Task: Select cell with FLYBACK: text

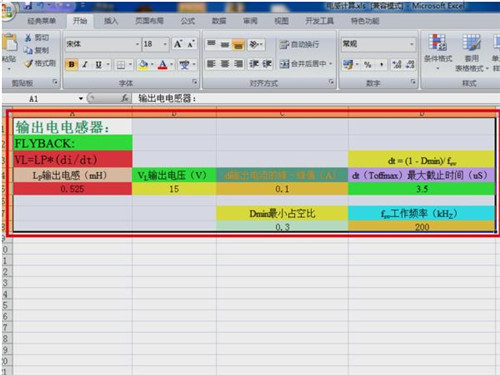Action: (x=73, y=143)
